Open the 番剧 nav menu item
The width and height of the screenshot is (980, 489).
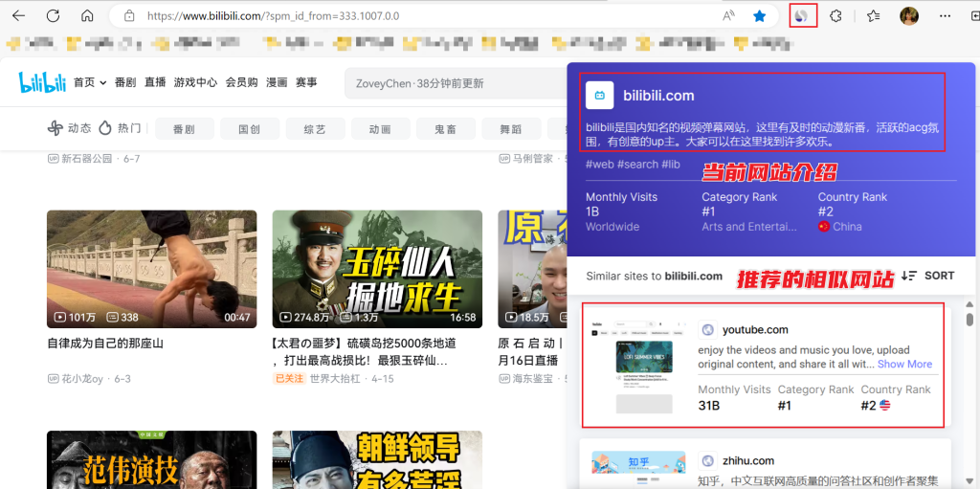[125, 82]
